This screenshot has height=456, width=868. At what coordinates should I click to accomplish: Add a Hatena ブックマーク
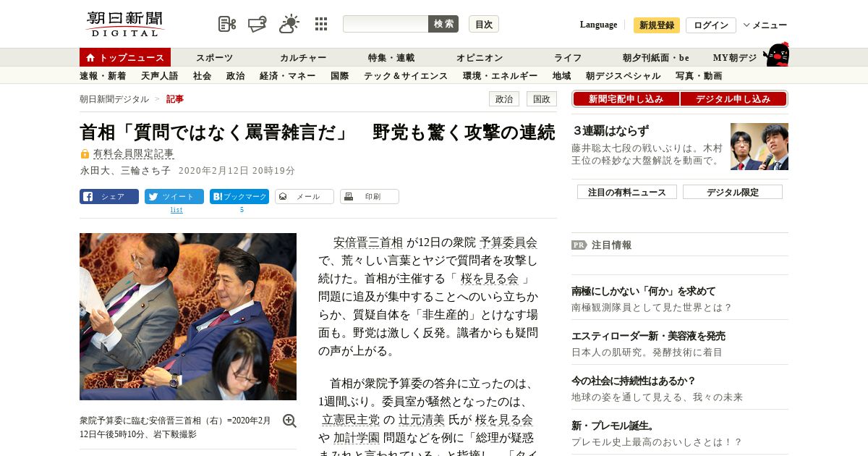tap(239, 196)
